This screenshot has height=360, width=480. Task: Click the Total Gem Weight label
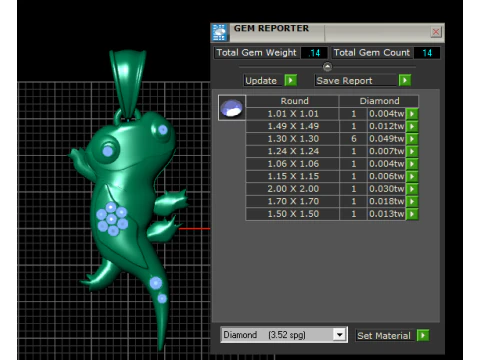pos(256,53)
